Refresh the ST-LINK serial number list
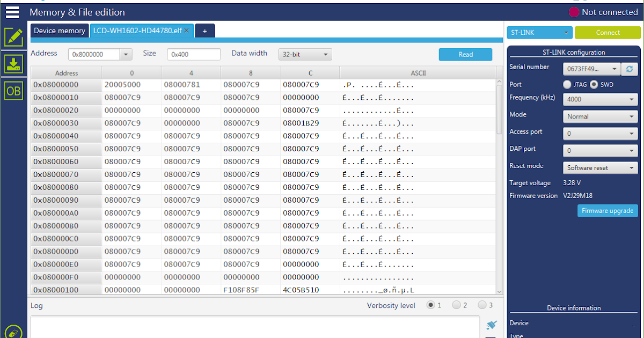 [629, 69]
